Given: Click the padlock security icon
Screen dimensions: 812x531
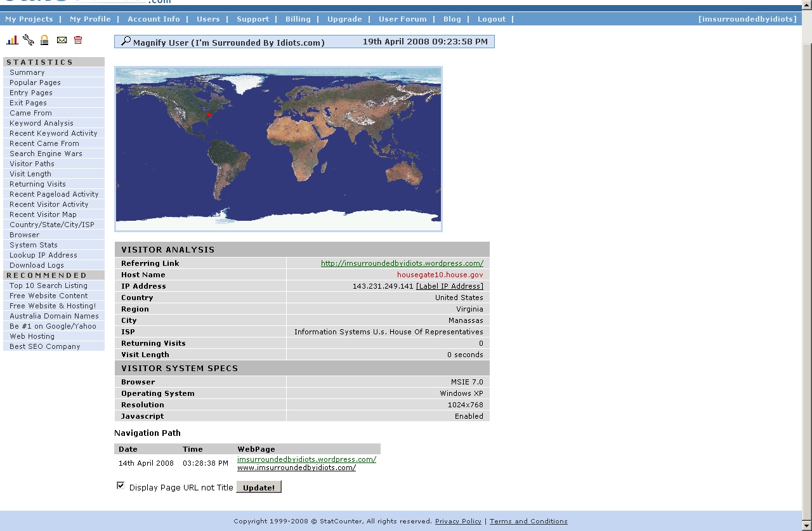Looking at the screenshot, I should click(44, 40).
